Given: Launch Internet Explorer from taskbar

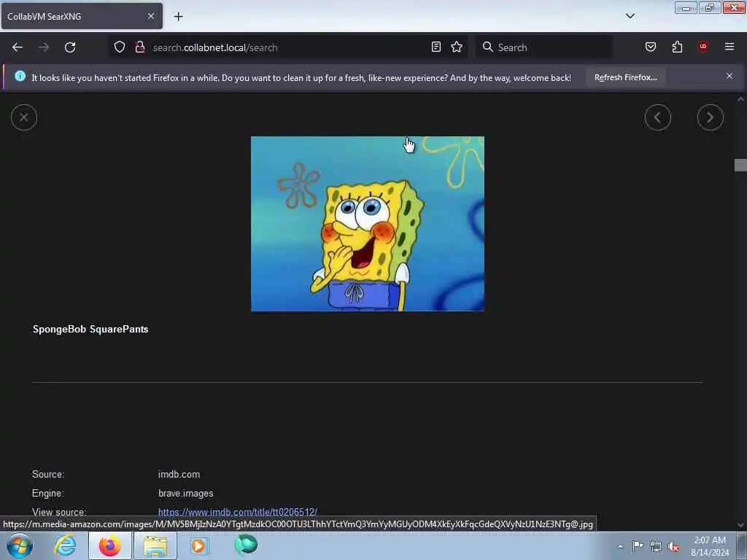Looking at the screenshot, I should pyautogui.click(x=65, y=545).
